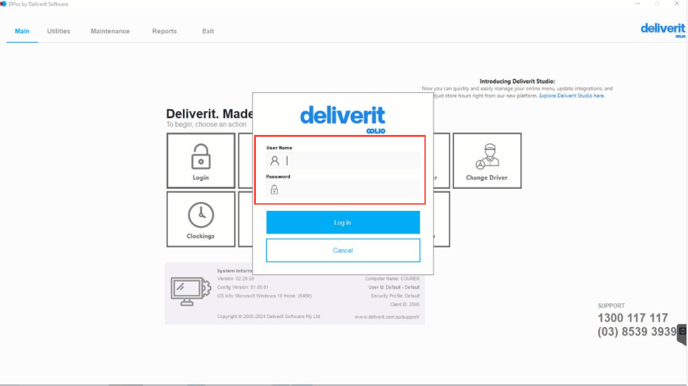Viewport: 688px width, 386px height.
Task: Switch to the Main tab
Action: point(22,31)
